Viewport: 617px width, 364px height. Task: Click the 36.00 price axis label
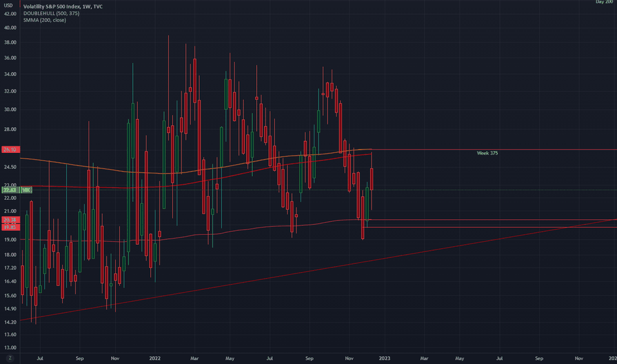10,58
